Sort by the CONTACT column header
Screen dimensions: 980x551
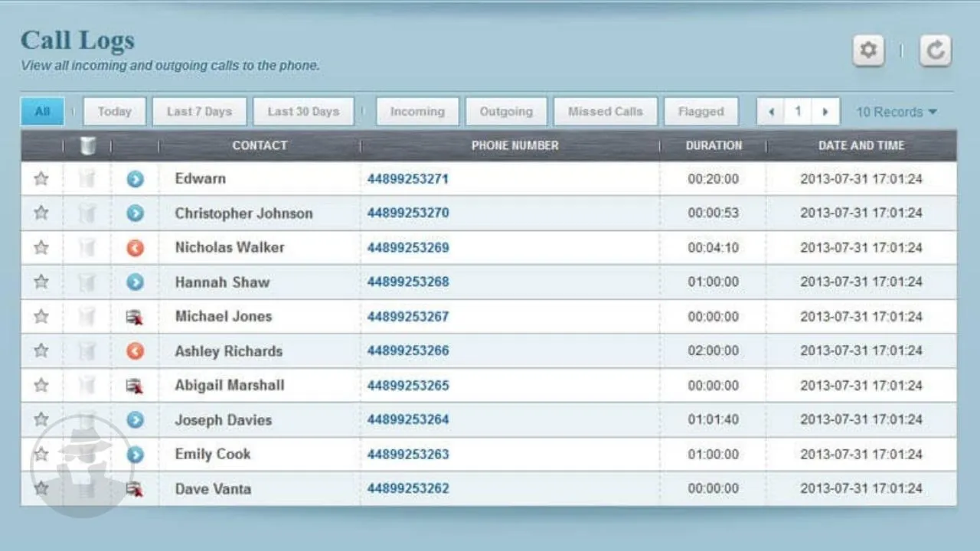pos(260,145)
